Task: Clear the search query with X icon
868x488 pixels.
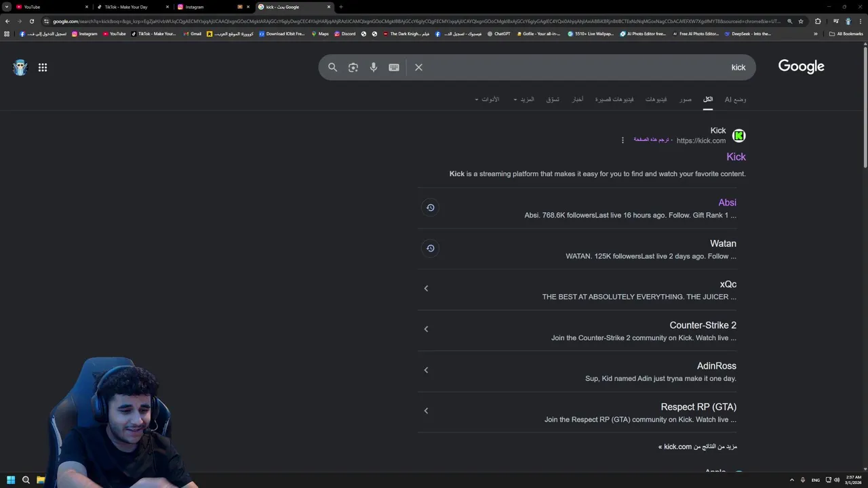Action: pyautogui.click(x=418, y=67)
